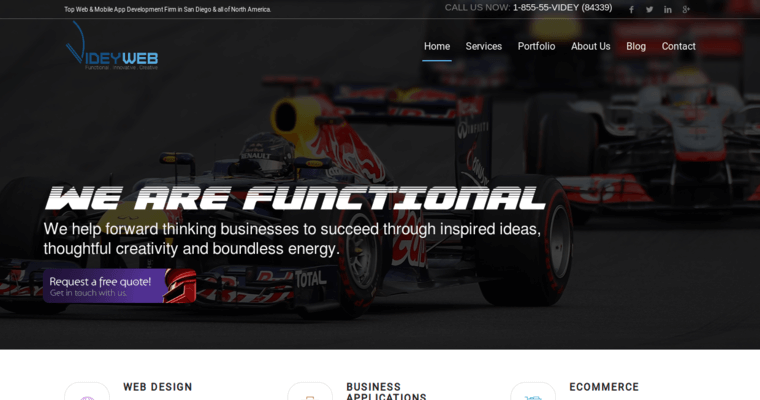Open the Twitter social icon

[x=649, y=9]
